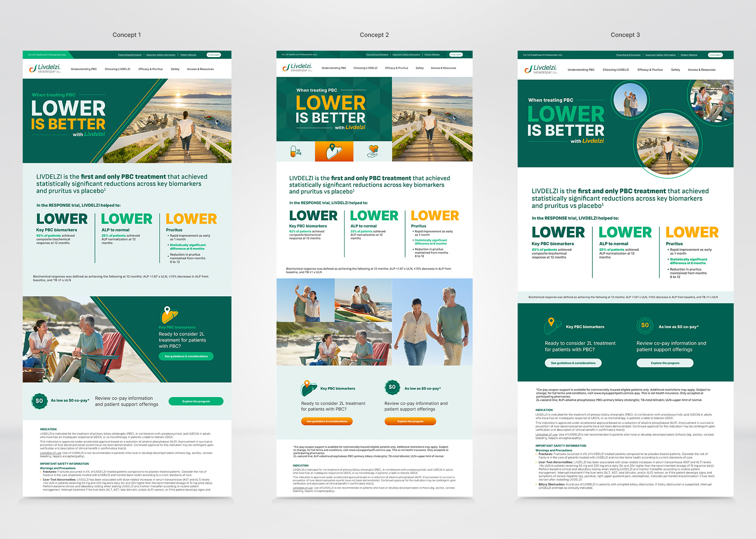
Task: Open Safety in Concept 1 nav
Action: pos(175,69)
